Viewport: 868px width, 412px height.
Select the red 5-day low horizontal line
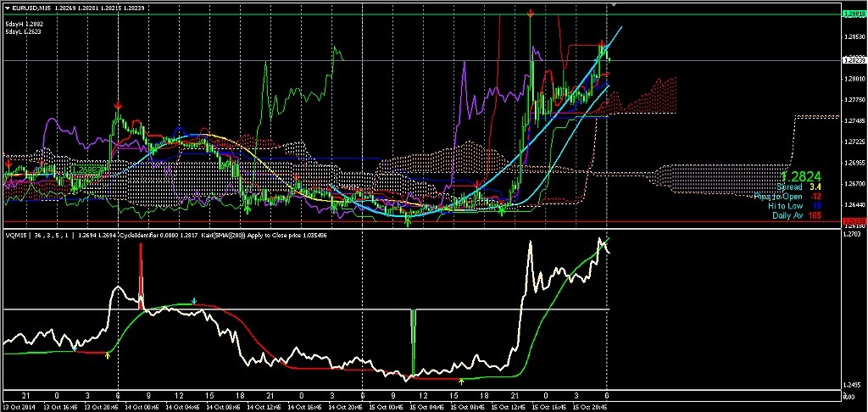pyautogui.click(x=420, y=221)
